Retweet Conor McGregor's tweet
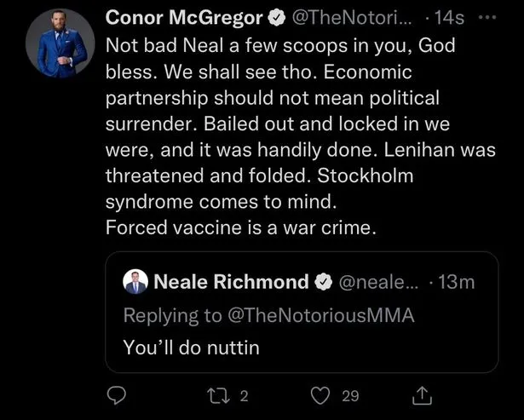The height and width of the screenshot is (420, 524). (218, 395)
